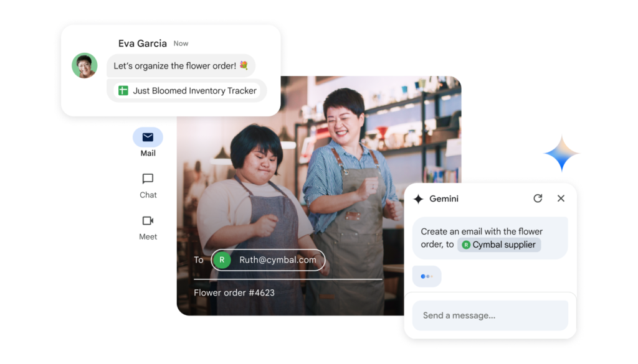Viewport: 638px width, 364px height.
Task: Click the Flower order #4623 subject line
Action: tap(234, 292)
